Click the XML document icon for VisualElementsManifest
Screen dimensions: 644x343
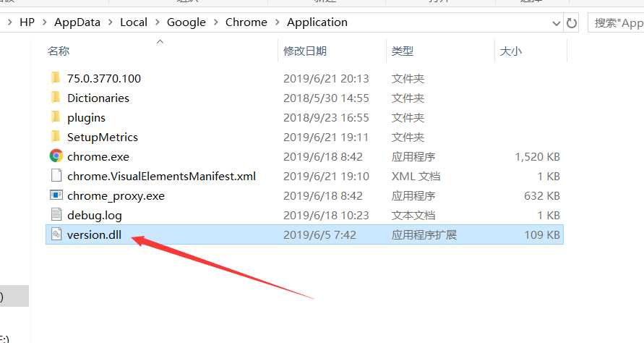56,176
